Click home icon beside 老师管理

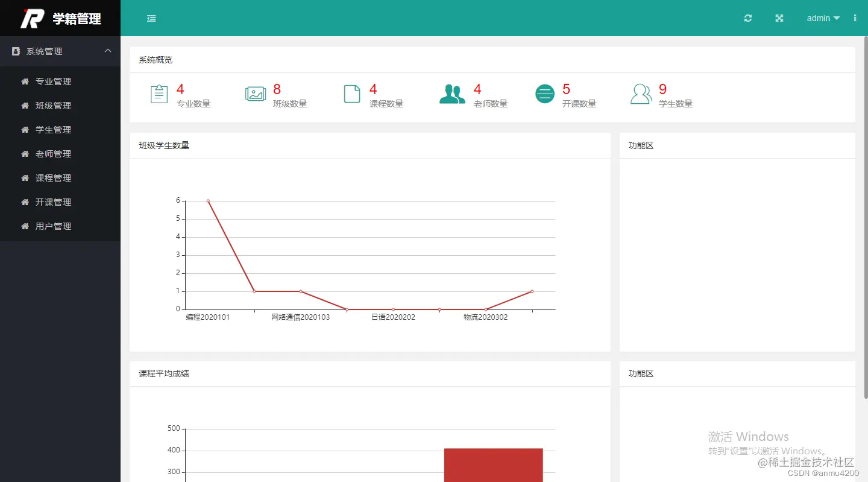[25, 154]
